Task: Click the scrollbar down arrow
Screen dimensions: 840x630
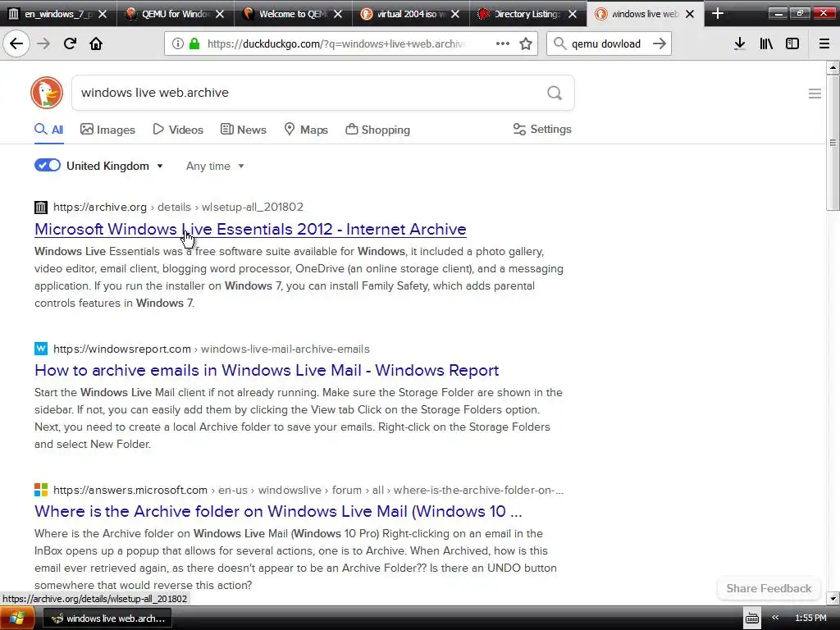Action: [832, 598]
